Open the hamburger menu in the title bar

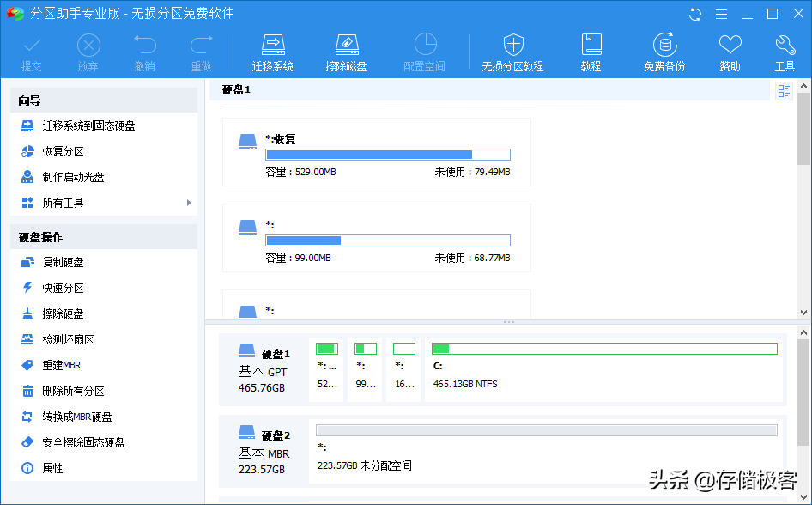pos(722,14)
